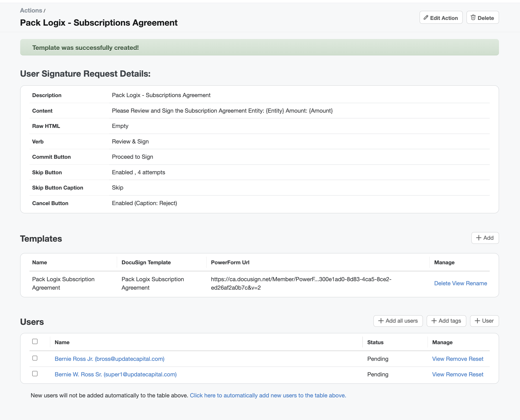Add a new template with the Add button
This screenshot has height=420, width=520.
click(485, 238)
